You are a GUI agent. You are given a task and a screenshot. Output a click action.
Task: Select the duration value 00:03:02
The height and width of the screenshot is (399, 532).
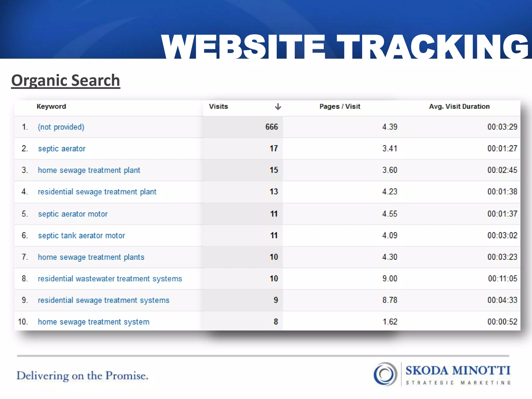[502, 235]
